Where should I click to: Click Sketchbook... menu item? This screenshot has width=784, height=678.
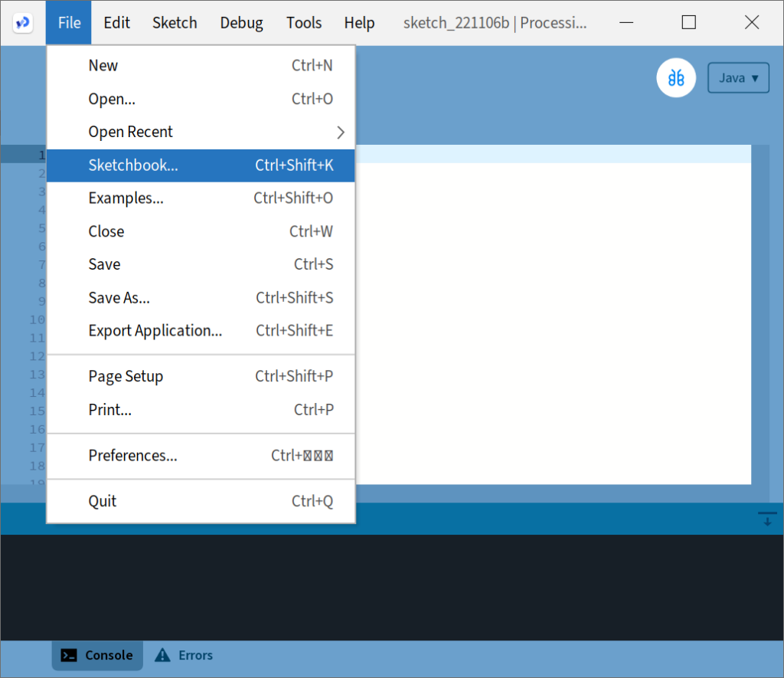[201, 165]
